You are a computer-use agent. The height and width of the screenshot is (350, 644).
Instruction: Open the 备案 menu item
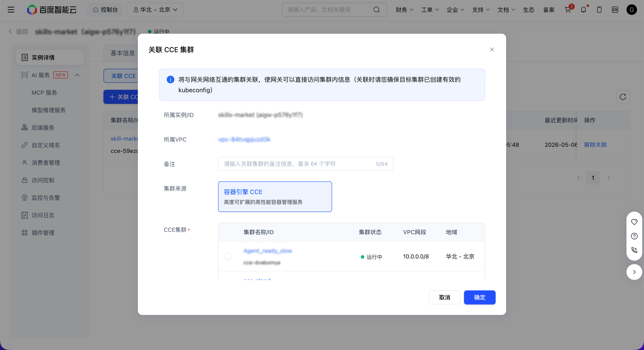coord(549,10)
